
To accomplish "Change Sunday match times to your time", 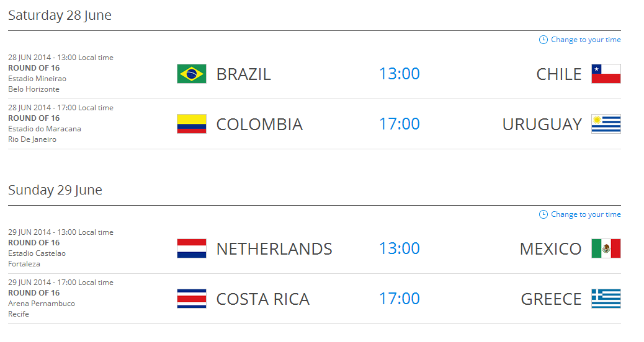I will point(586,214).
